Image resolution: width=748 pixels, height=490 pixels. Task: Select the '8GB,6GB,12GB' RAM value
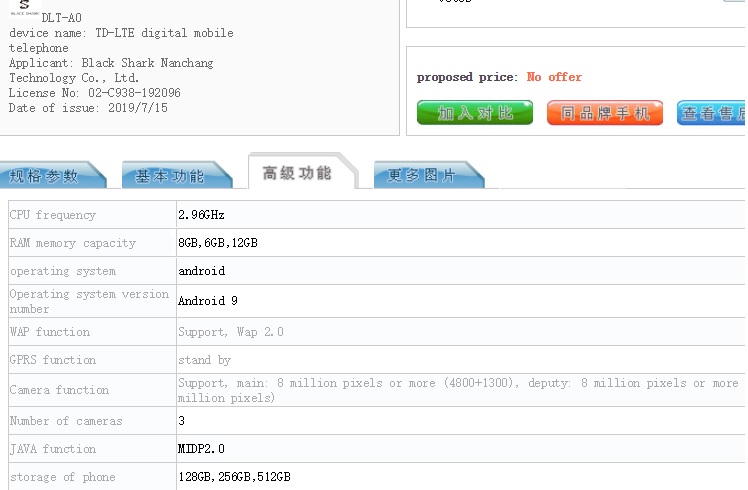[218, 243]
